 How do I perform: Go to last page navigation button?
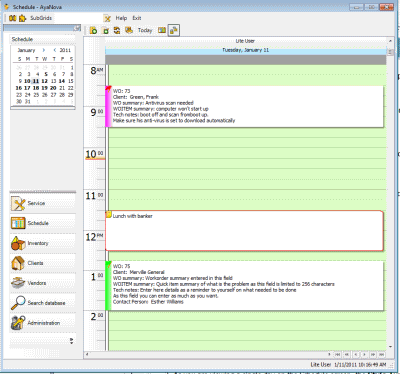pyautogui.click(x=382, y=354)
